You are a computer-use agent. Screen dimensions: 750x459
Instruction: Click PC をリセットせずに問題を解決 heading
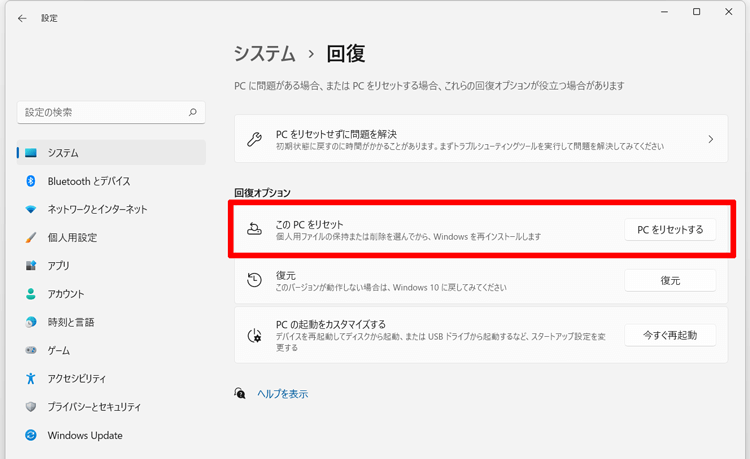point(336,134)
